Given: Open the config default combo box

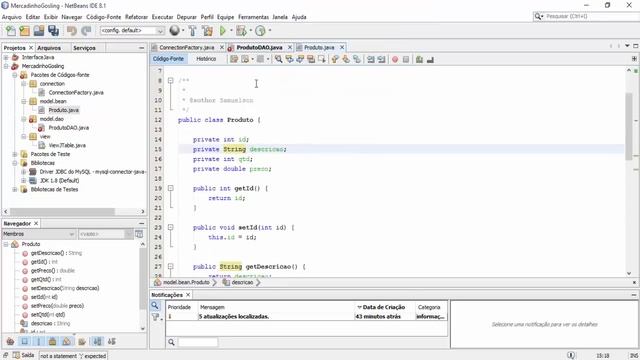Looking at the screenshot, I should (132, 31).
